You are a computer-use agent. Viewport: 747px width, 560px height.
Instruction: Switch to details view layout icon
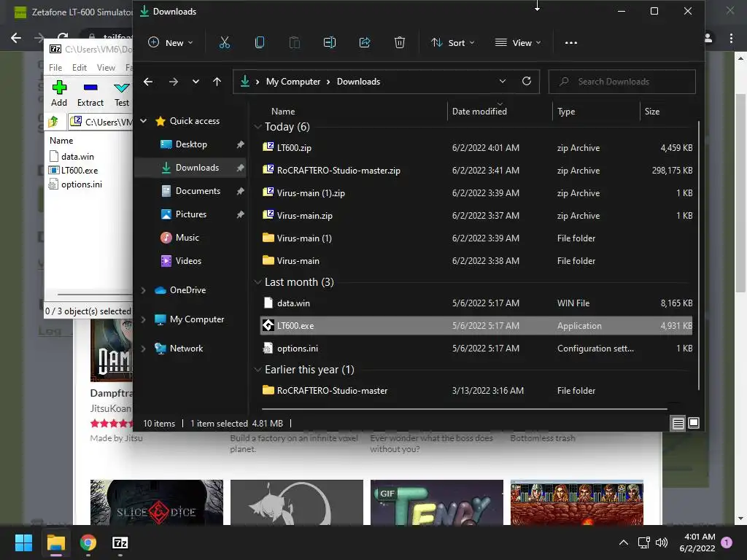pyautogui.click(x=678, y=423)
